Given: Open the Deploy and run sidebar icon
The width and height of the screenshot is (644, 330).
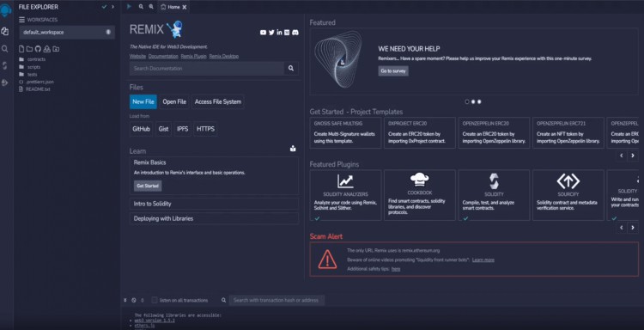Looking at the screenshot, I should pyautogui.click(x=5, y=82).
